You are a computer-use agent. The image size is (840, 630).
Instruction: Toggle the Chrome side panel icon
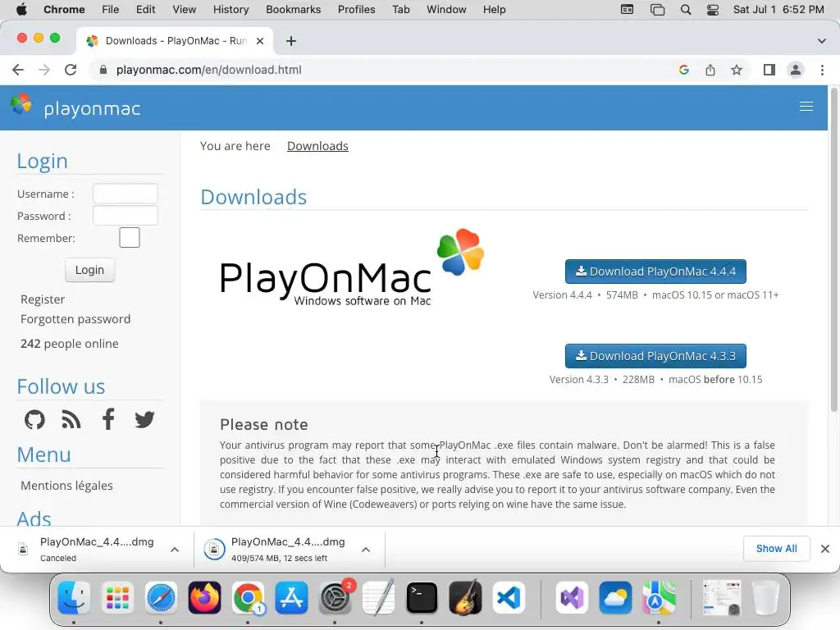[769, 70]
